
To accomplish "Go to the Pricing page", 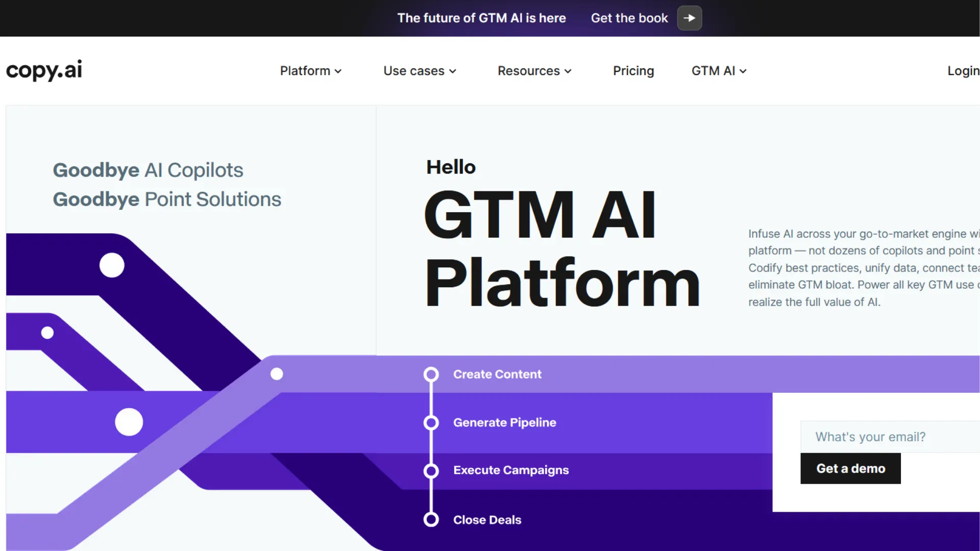I will [x=633, y=71].
